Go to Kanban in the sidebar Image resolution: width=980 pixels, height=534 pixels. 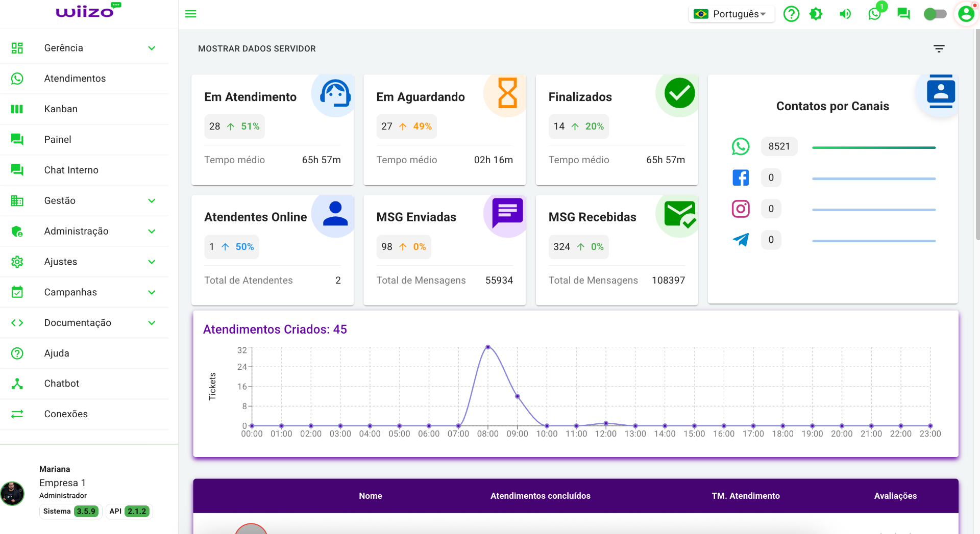pyautogui.click(x=61, y=109)
